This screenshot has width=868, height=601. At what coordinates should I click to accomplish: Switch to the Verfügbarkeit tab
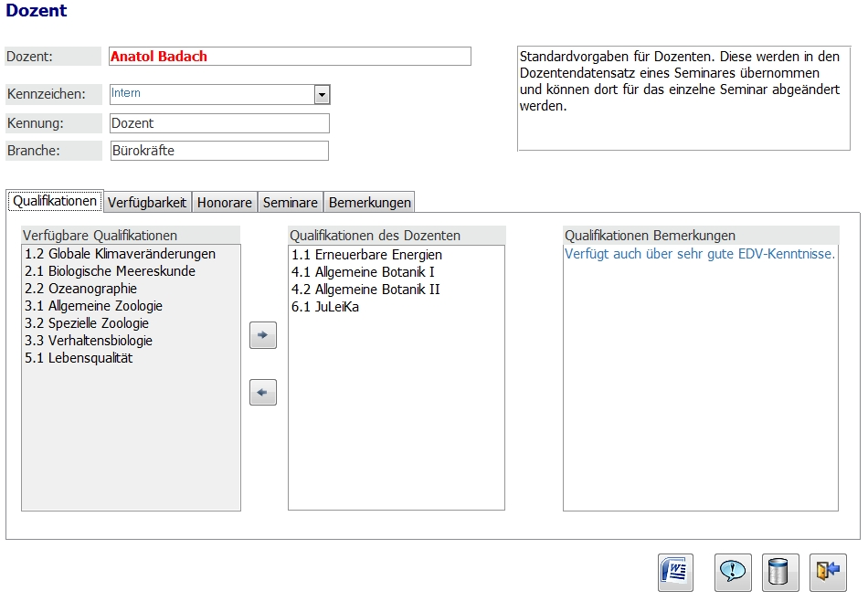147,202
